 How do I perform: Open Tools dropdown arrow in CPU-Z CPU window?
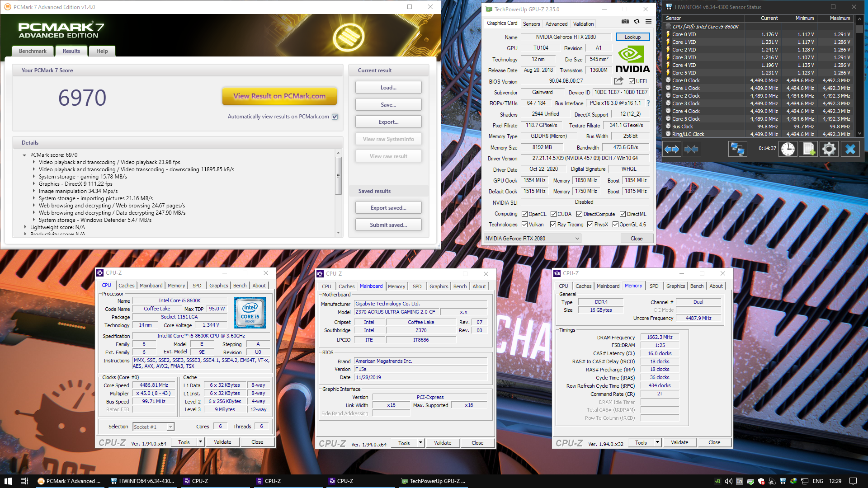point(200,442)
